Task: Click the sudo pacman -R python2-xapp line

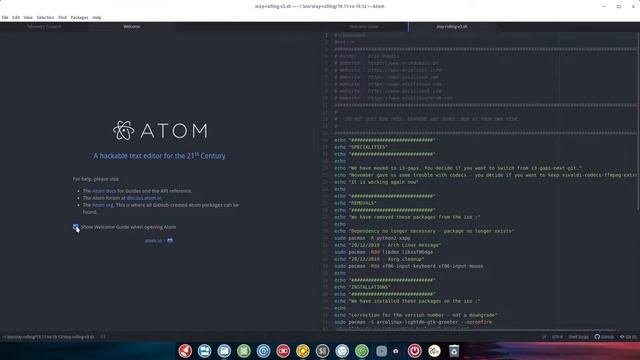Action: tap(372, 238)
